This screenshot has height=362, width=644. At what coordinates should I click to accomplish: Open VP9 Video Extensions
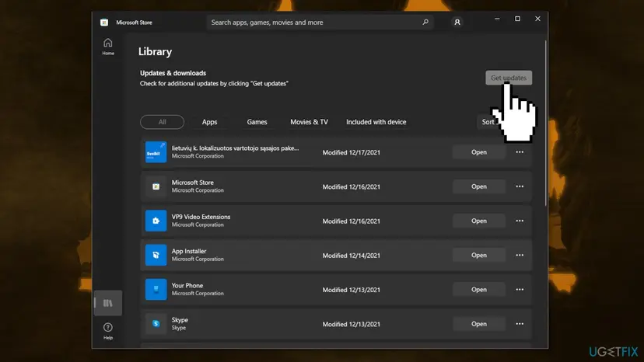[x=479, y=221]
